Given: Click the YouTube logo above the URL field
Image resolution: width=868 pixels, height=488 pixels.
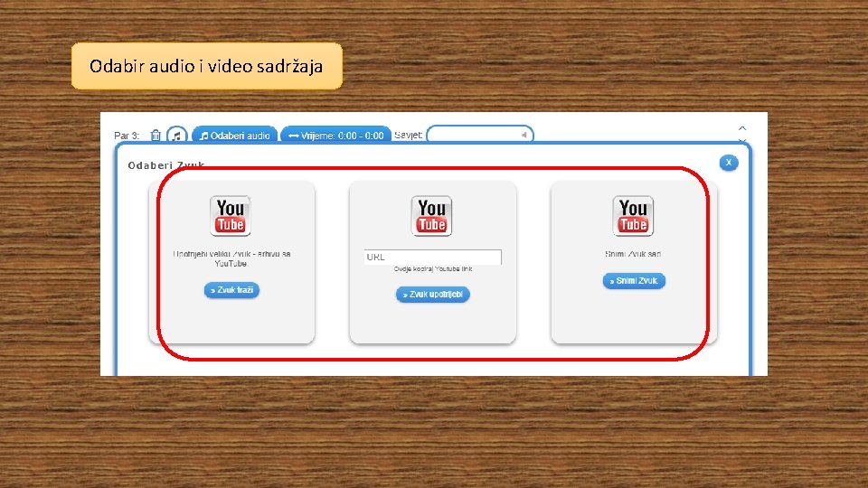Looking at the screenshot, I should tap(432, 216).
